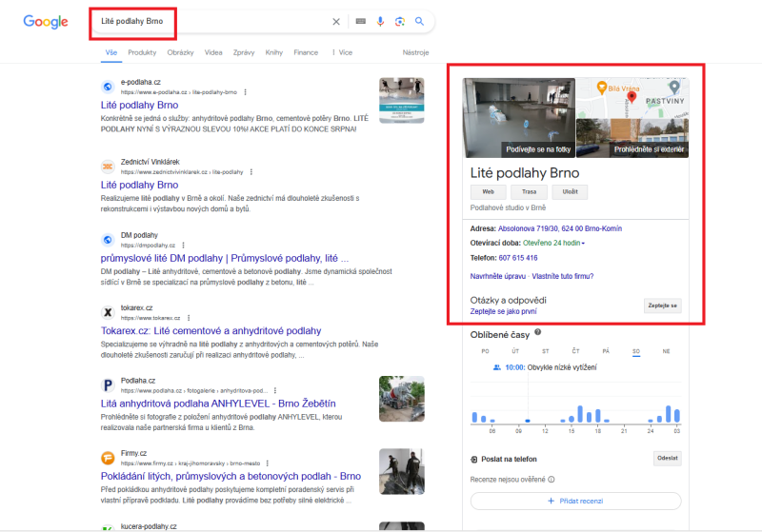Open Firmy.cz result thumbnail image
Viewport: 762px width, 532px height.
pos(401,471)
